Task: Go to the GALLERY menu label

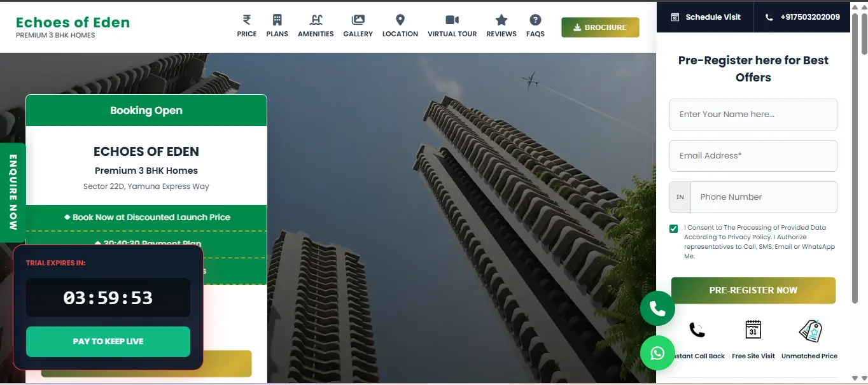Action: pos(358,34)
